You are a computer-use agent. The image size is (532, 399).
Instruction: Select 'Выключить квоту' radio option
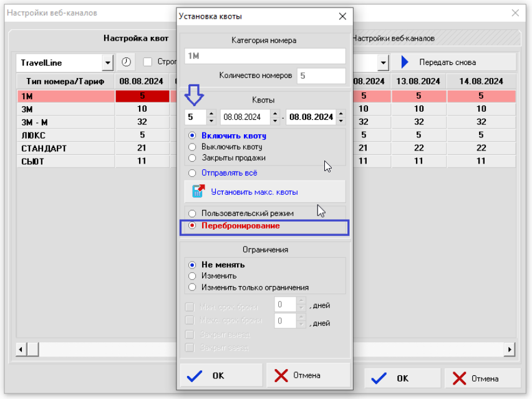click(192, 147)
